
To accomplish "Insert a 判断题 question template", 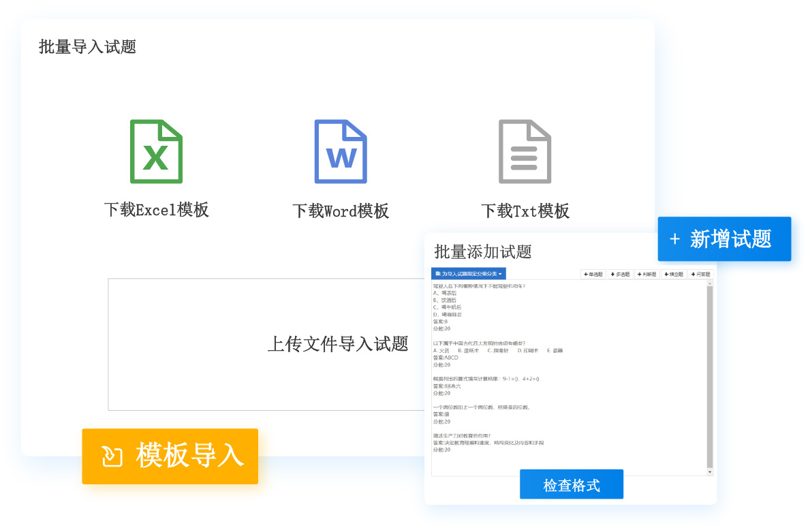I will pyautogui.click(x=647, y=274).
